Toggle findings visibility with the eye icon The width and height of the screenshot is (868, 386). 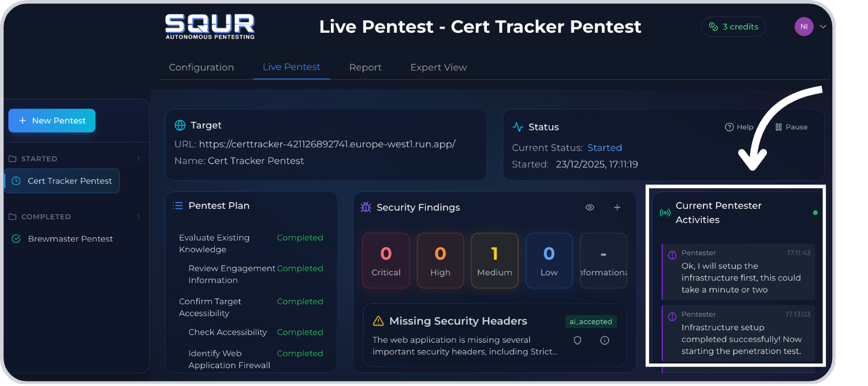point(590,207)
